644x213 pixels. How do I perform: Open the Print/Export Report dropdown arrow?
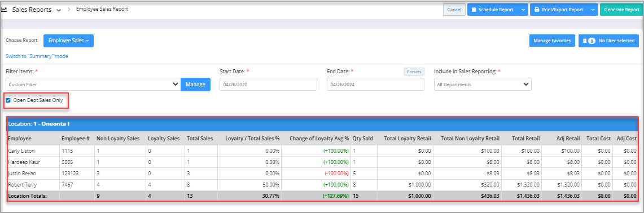coord(593,10)
